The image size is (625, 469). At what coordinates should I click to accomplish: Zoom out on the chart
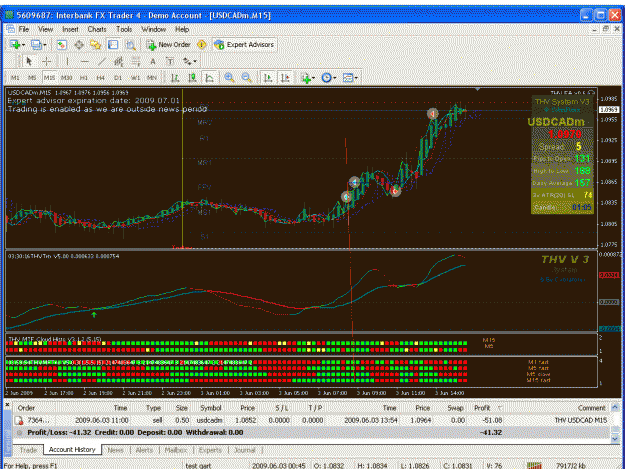(247, 78)
